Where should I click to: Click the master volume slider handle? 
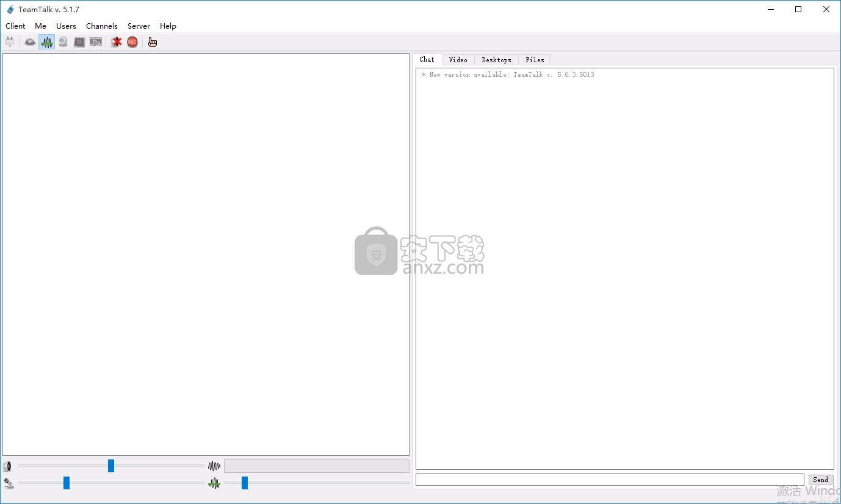pos(111,466)
